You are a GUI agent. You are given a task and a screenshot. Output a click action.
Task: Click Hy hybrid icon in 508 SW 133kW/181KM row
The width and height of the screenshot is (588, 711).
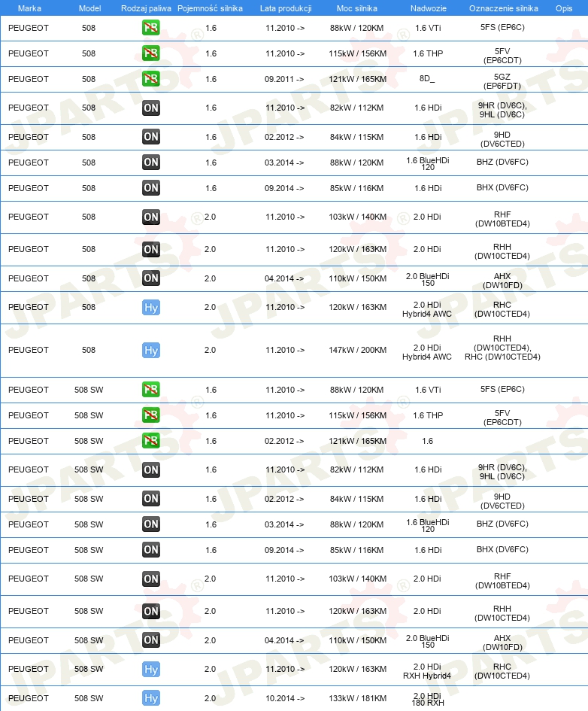tap(151, 698)
